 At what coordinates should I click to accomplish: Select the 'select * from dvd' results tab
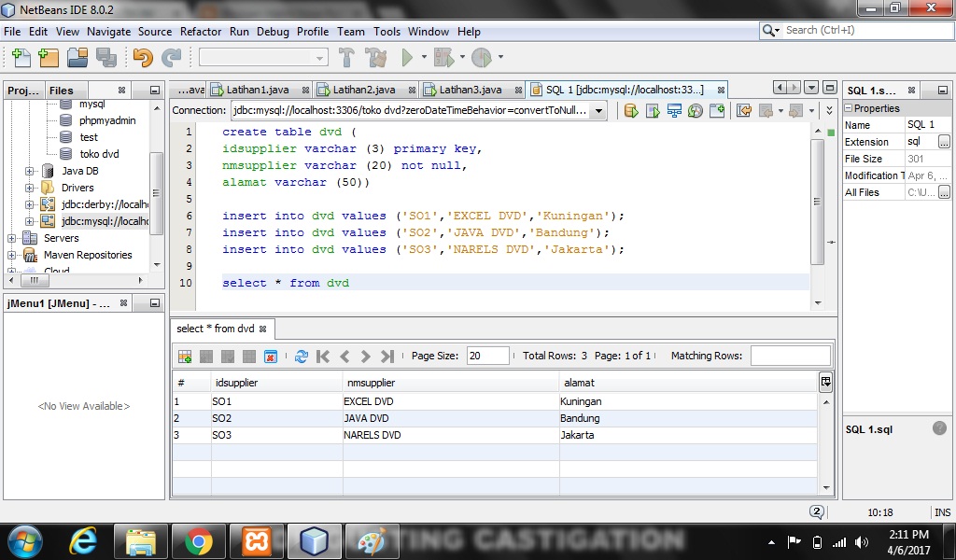[x=216, y=329]
